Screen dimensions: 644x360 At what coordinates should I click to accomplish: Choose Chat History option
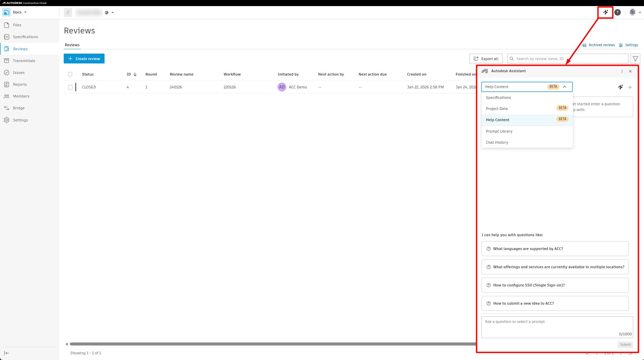(x=527, y=142)
